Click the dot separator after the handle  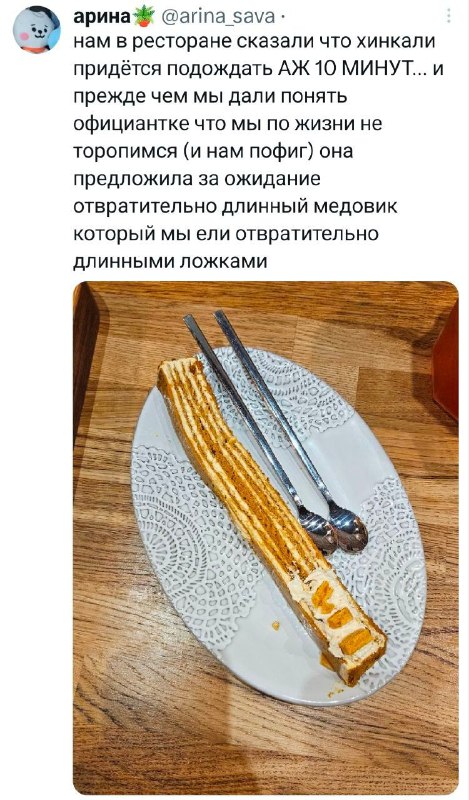click(x=282, y=17)
